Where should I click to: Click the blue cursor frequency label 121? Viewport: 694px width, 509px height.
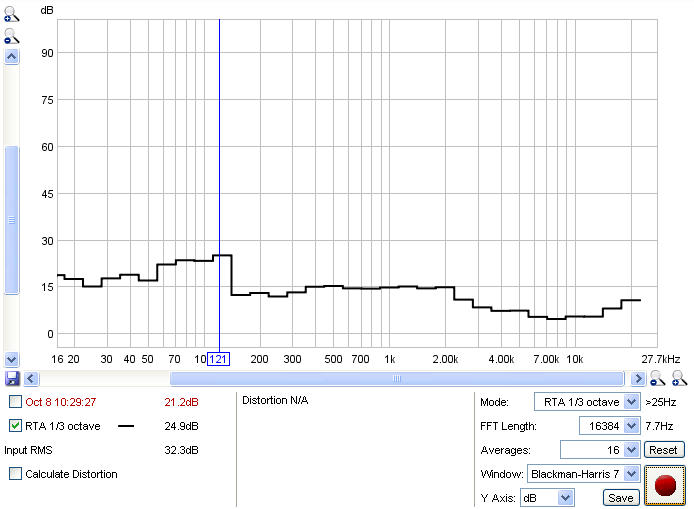click(x=219, y=359)
